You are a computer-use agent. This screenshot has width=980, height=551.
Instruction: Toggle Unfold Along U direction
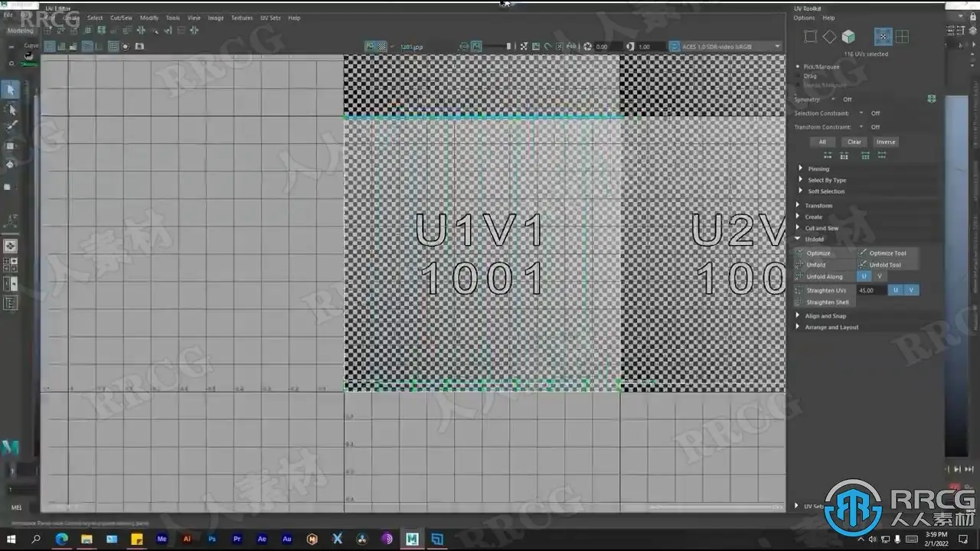click(864, 276)
